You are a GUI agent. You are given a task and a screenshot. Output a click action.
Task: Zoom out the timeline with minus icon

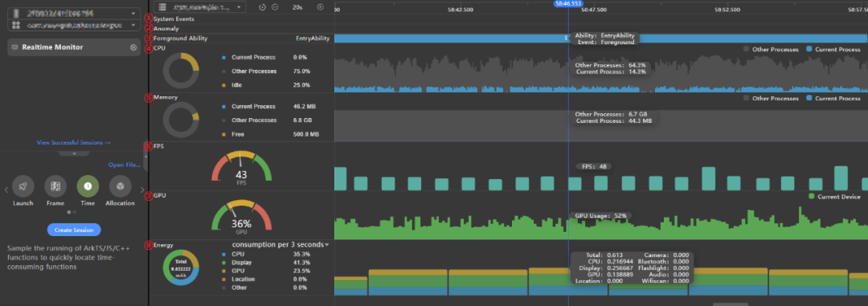(275, 7)
